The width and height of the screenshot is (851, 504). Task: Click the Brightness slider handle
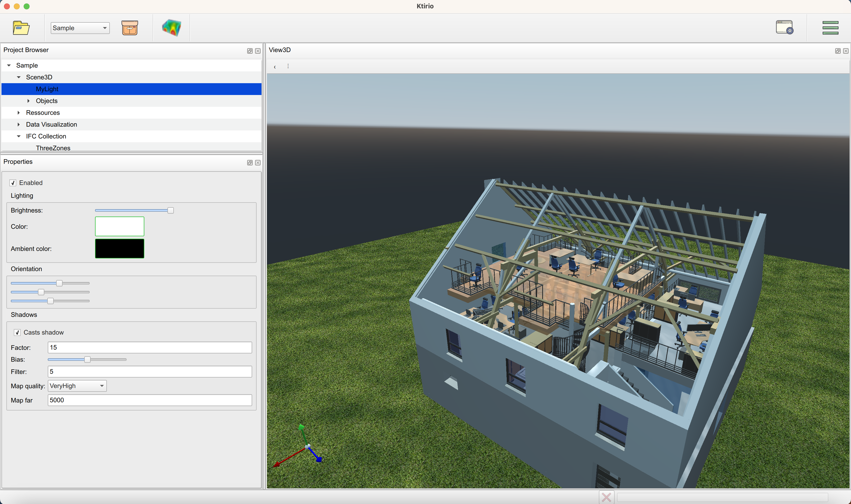[171, 211]
